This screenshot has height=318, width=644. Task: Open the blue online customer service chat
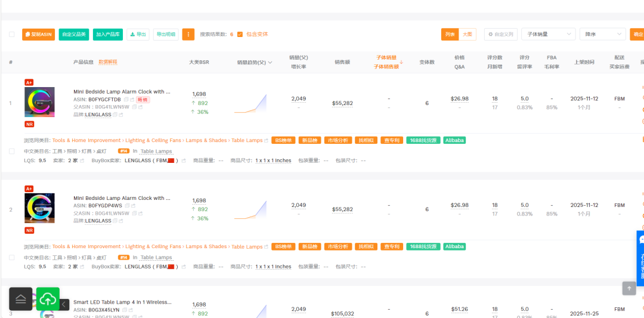(x=640, y=258)
